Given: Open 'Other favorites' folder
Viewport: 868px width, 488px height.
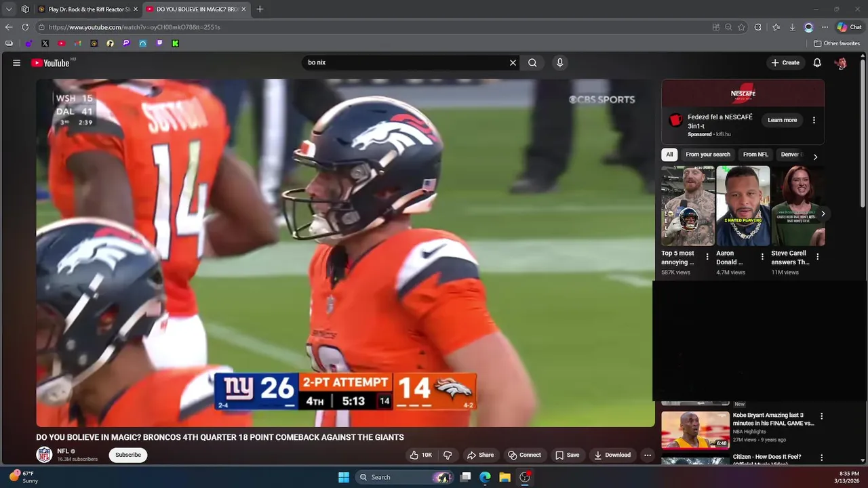Looking at the screenshot, I should point(837,43).
